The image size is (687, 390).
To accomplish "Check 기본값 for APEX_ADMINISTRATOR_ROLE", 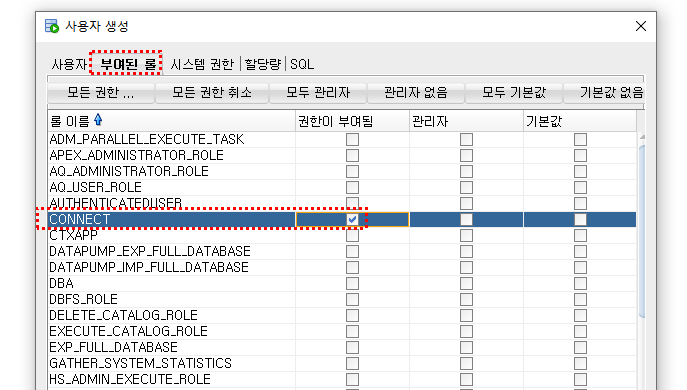I will coord(580,156).
